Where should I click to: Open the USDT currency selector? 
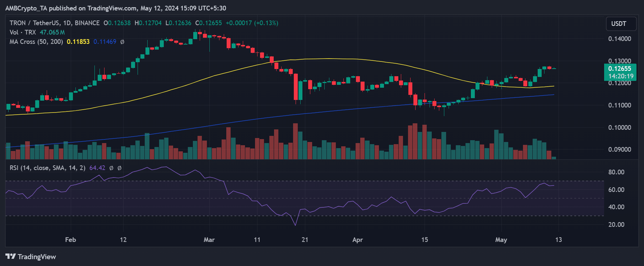point(621,24)
